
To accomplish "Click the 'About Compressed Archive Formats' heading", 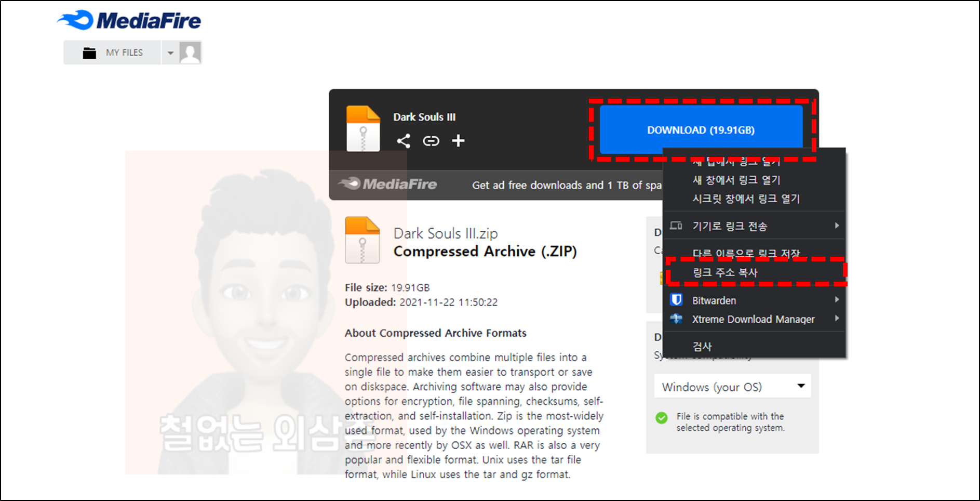I will coord(436,333).
